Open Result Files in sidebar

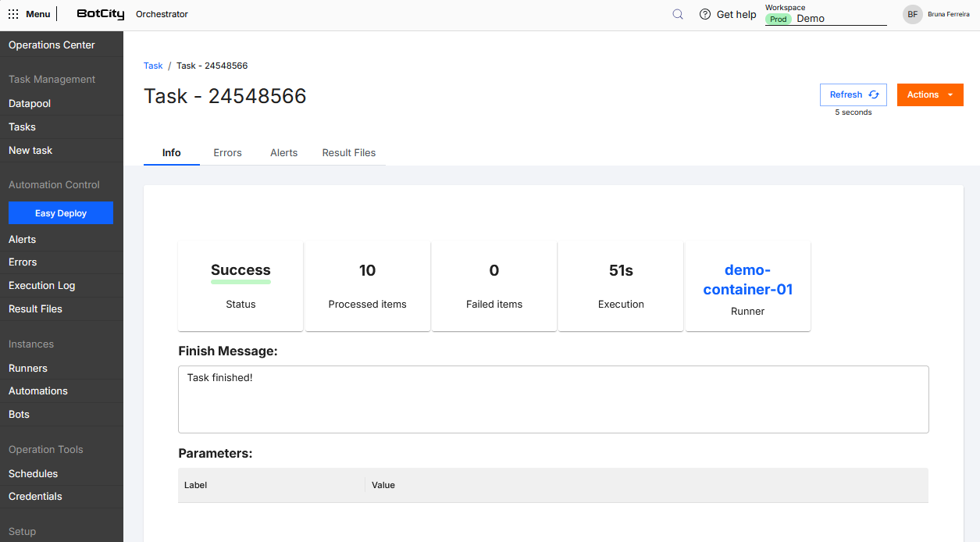coord(62,309)
